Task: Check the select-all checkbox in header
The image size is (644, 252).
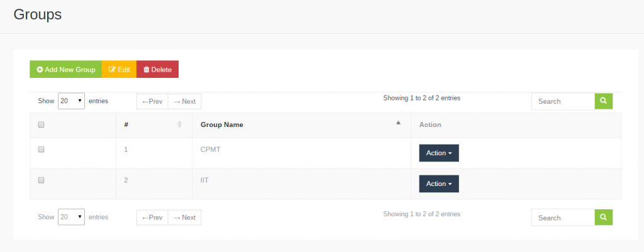Action: point(41,125)
